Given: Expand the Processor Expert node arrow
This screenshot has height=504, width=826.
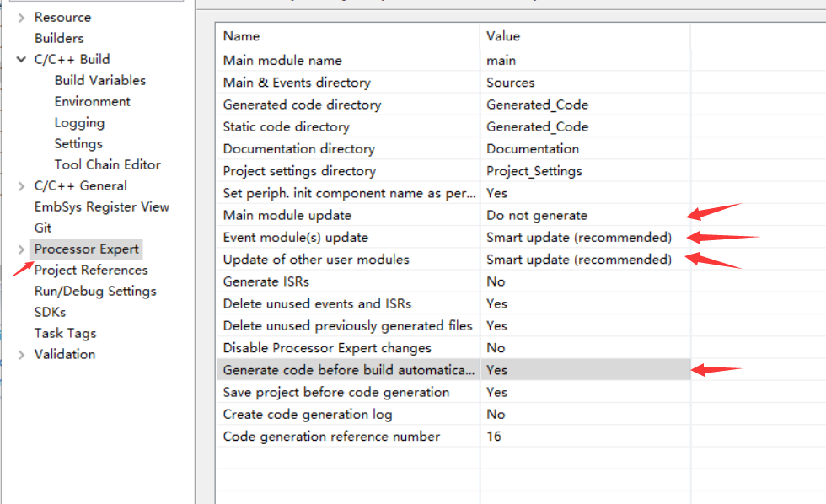Looking at the screenshot, I should click(x=21, y=249).
